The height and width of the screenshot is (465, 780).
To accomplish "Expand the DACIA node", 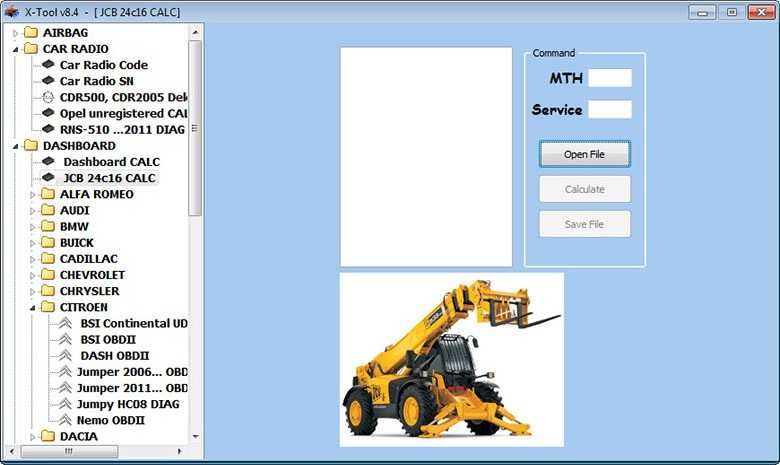I will coord(33,437).
